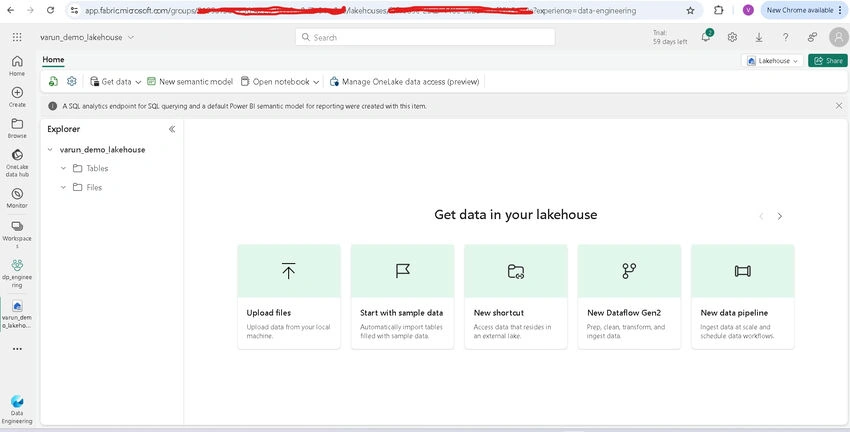Click New semantic model

point(190,81)
